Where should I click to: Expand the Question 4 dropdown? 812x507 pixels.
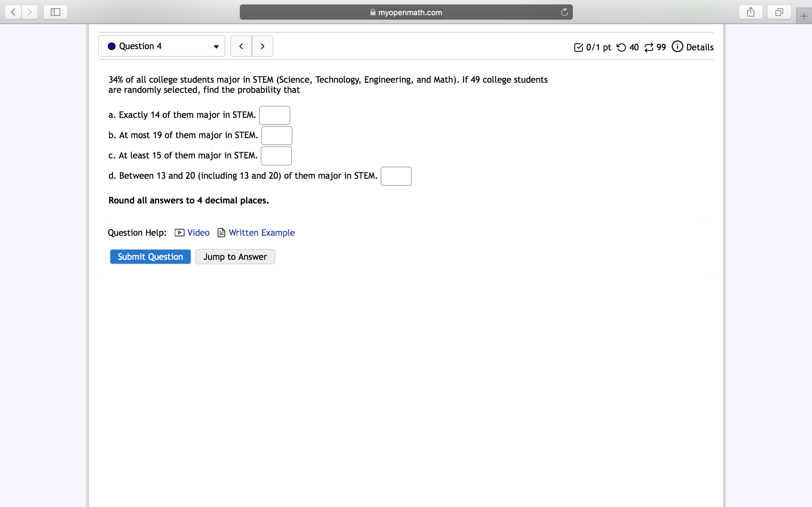(162, 46)
